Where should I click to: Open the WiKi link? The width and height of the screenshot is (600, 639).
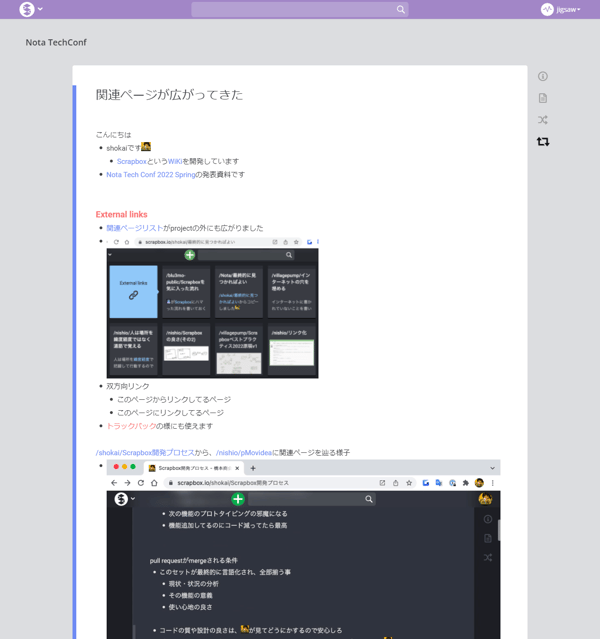(x=175, y=161)
